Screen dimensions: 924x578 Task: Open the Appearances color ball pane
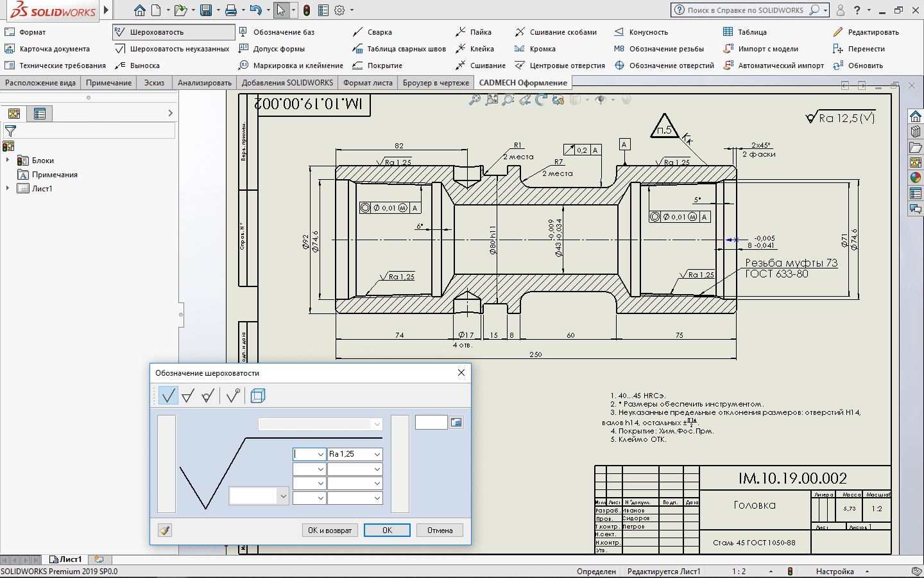[916, 178]
